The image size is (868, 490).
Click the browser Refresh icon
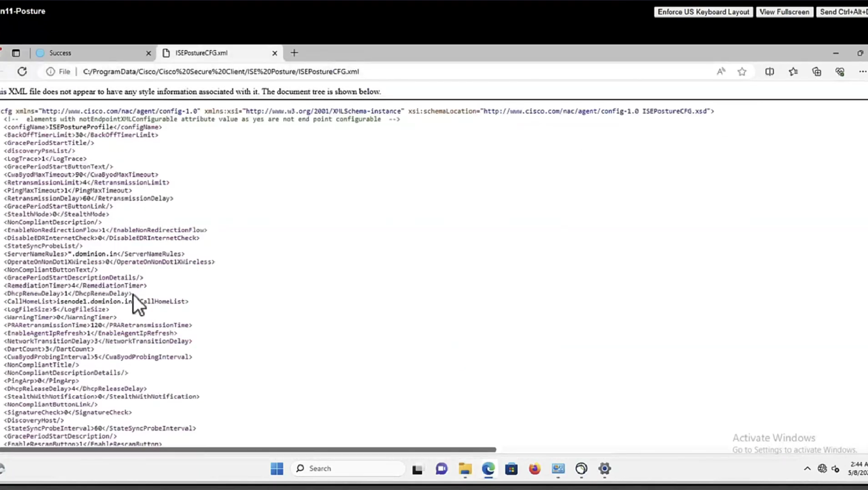coord(22,72)
